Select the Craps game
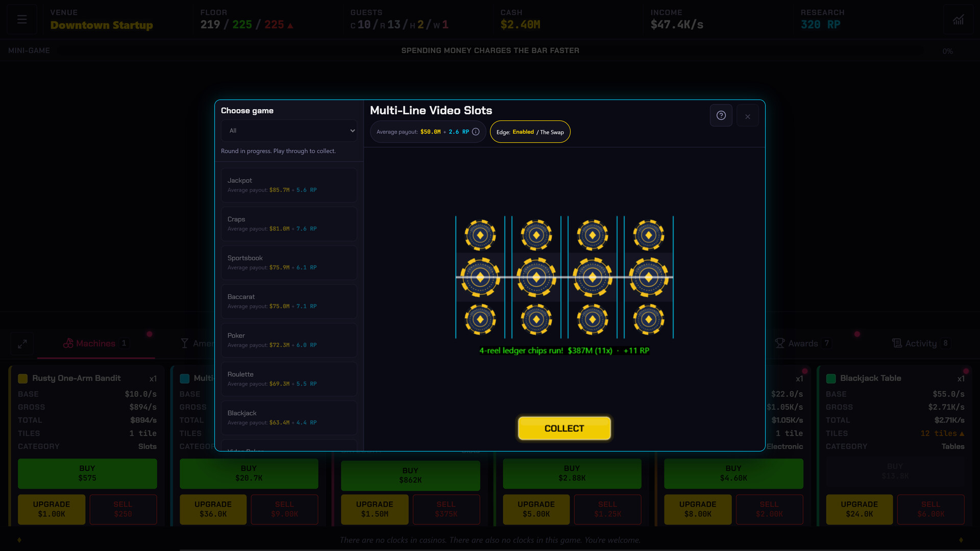Image resolution: width=980 pixels, height=551 pixels. (289, 224)
